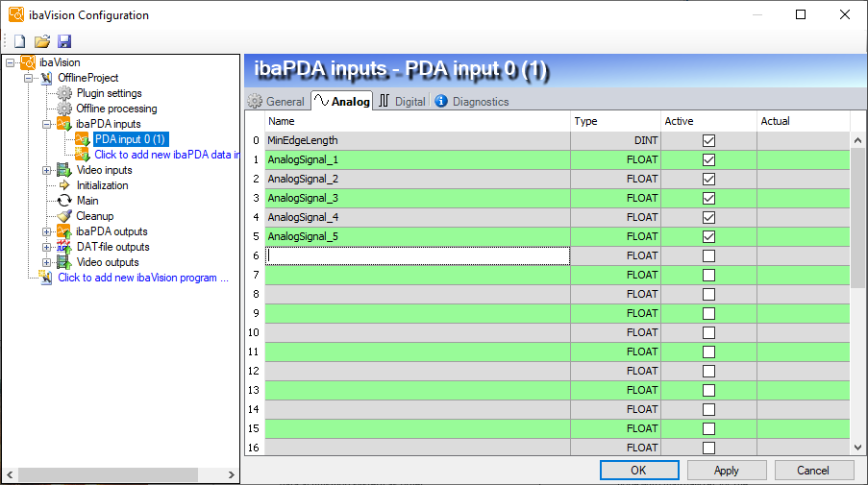This screenshot has height=485, width=868.
Task: Click 'Click to add new ibaPDA data' link
Action: point(166,155)
